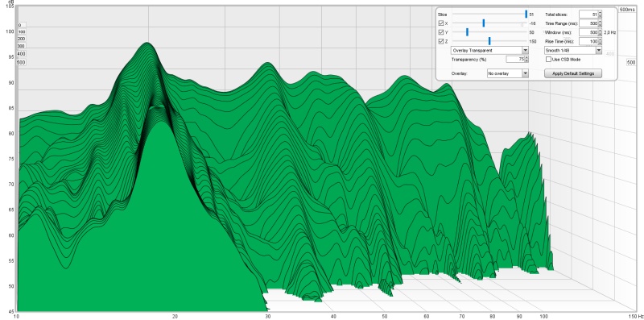Toggle the Y axis checkbox

[x=440, y=32]
